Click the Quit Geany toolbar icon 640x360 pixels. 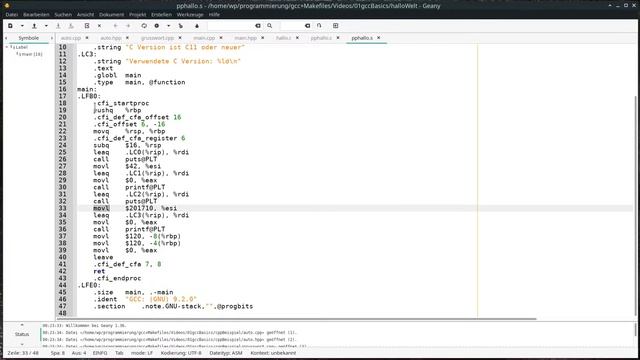(x=336, y=26)
